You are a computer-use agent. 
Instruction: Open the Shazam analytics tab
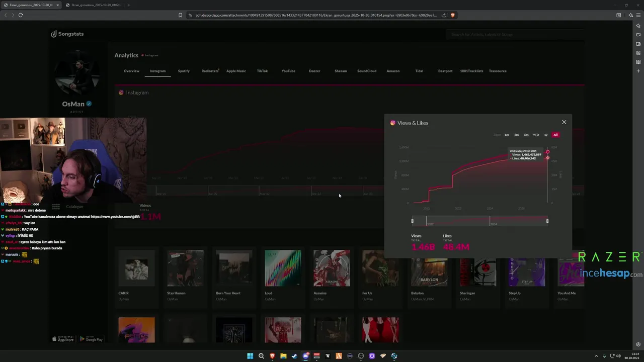[x=341, y=71]
